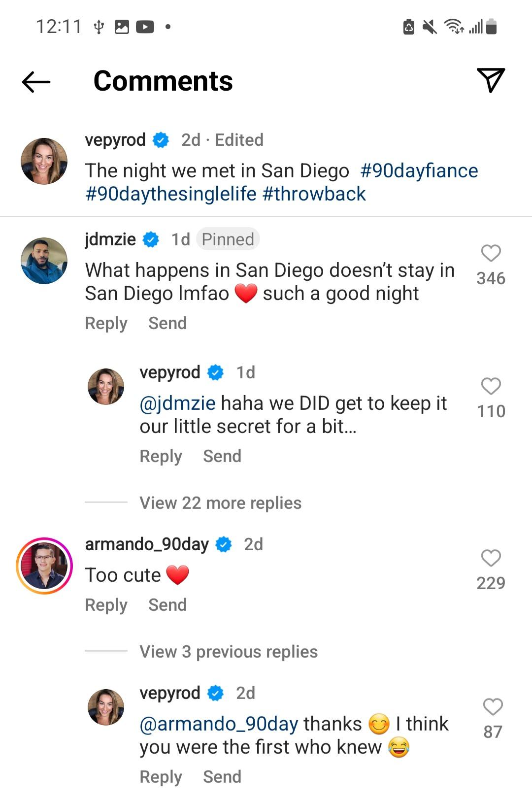View armando_90day's story profile picture
This screenshot has height=801, width=532.
coord(44,566)
